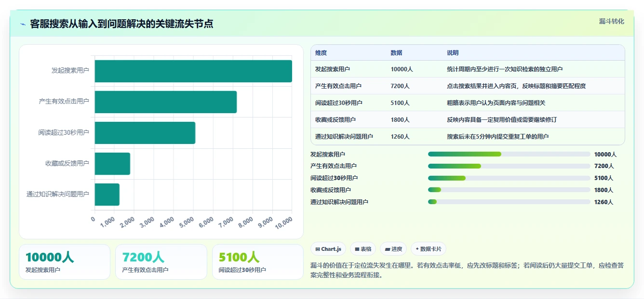Click the dashboard title 客服搜索从输入到问题解决的关键流失节点
644x299 pixels.
[x=121, y=24]
